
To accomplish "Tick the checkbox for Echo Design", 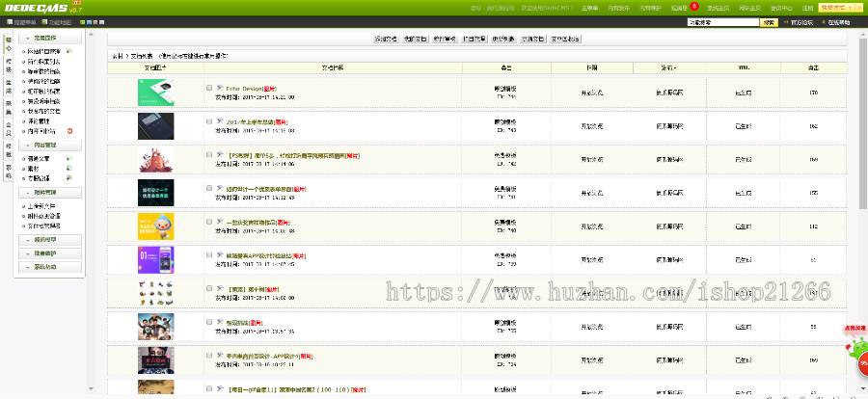I will 209,88.
